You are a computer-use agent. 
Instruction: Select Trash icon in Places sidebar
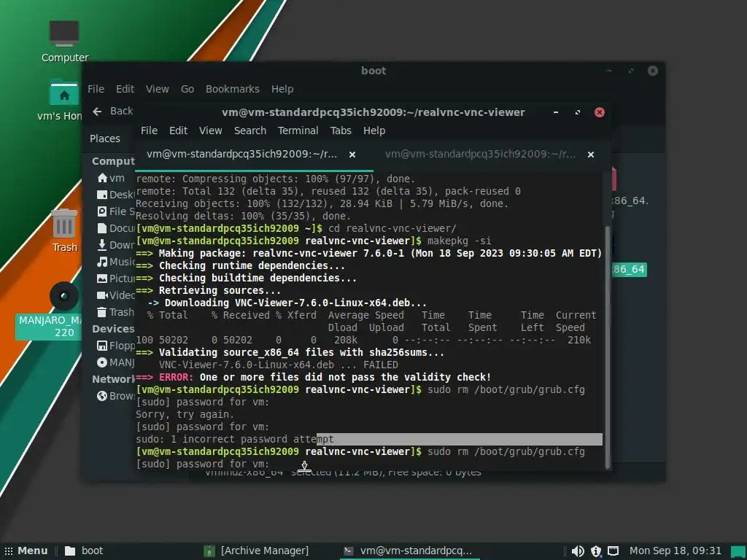(102, 312)
